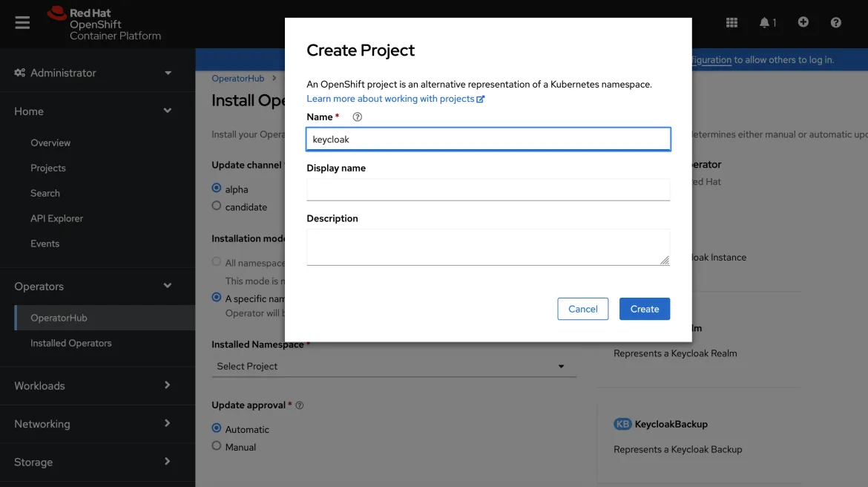Open the application launcher grid icon
868x487 pixels.
(731, 22)
